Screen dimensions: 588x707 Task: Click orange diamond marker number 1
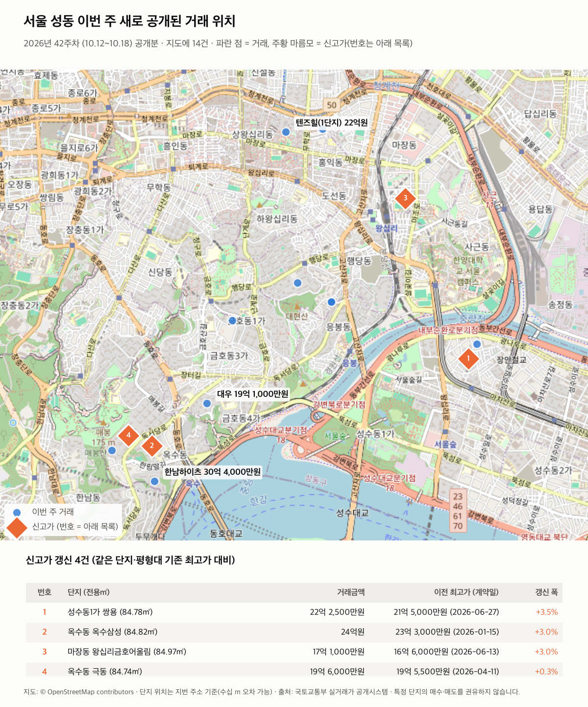(468, 359)
